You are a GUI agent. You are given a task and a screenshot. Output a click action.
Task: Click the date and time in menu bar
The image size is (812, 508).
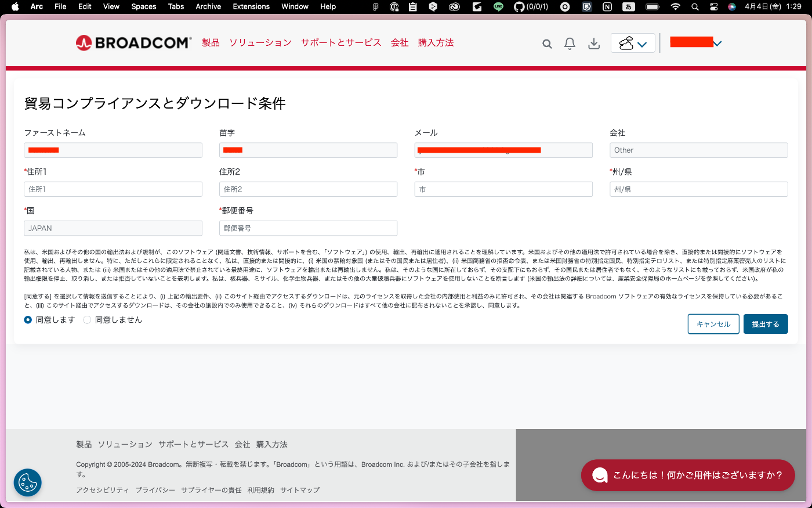pos(773,6)
